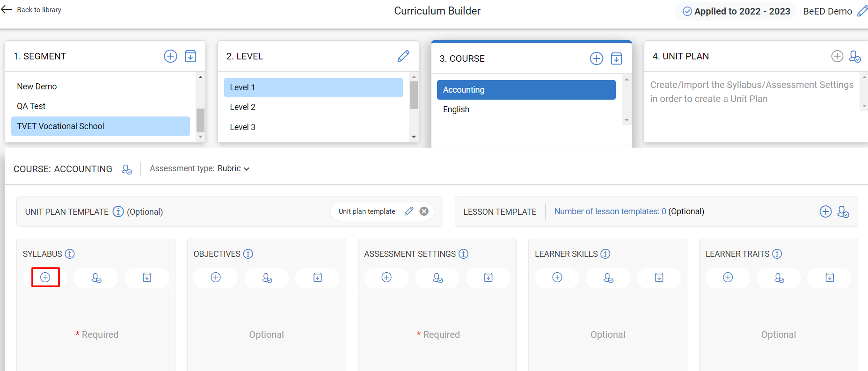Select Level 2 in Level list
Screen dimensions: 868x371
314,107
